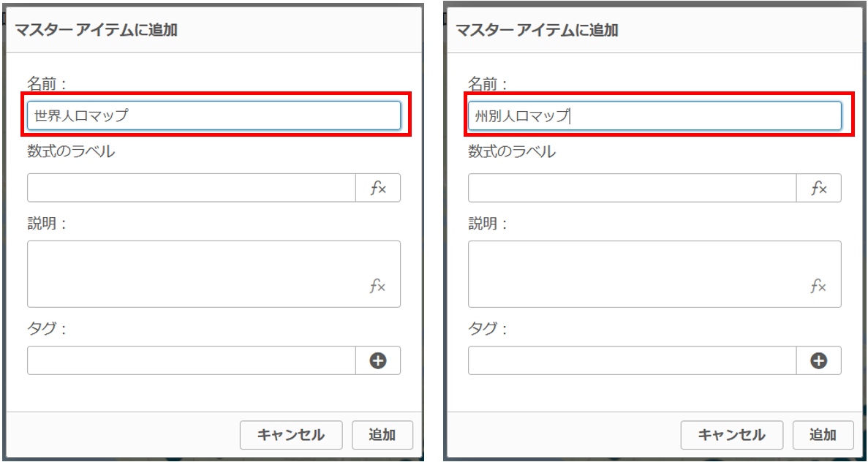This screenshot has height=462, width=868.
Task: Click the マスターアイテムに追加 title above 州別人口マップ
Action: (x=537, y=31)
